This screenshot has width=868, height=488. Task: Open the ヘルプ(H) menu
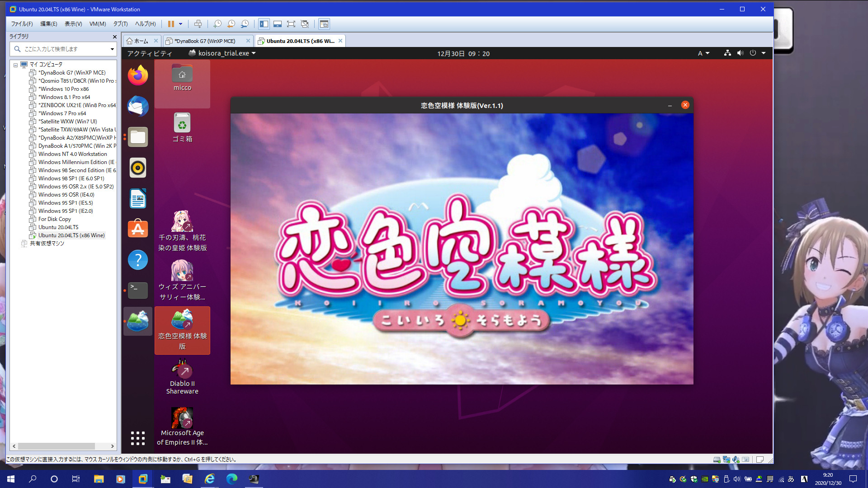(x=145, y=24)
